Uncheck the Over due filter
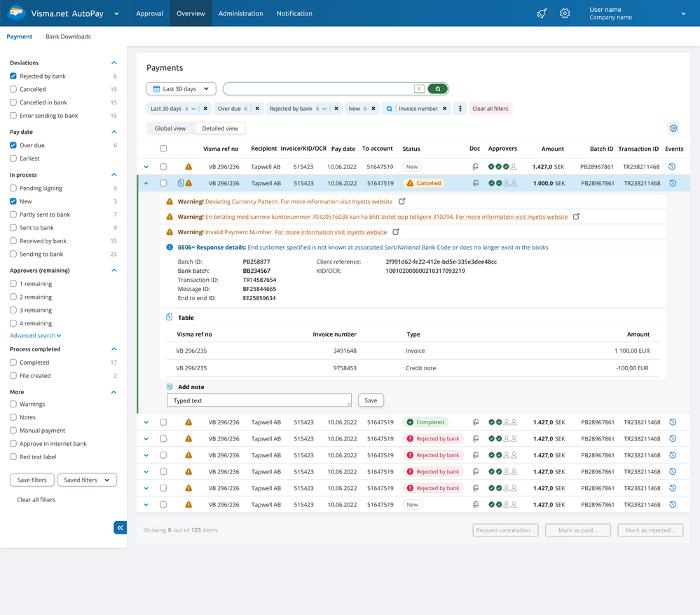The image size is (700, 615). pyautogui.click(x=13, y=145)
